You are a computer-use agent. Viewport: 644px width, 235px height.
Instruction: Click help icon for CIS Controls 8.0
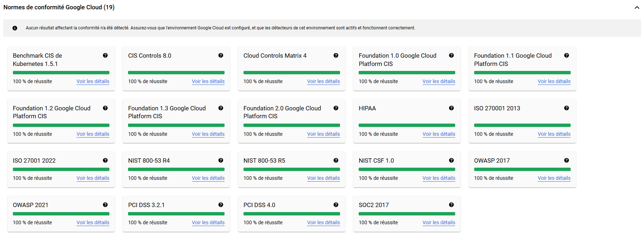(221, 56)
